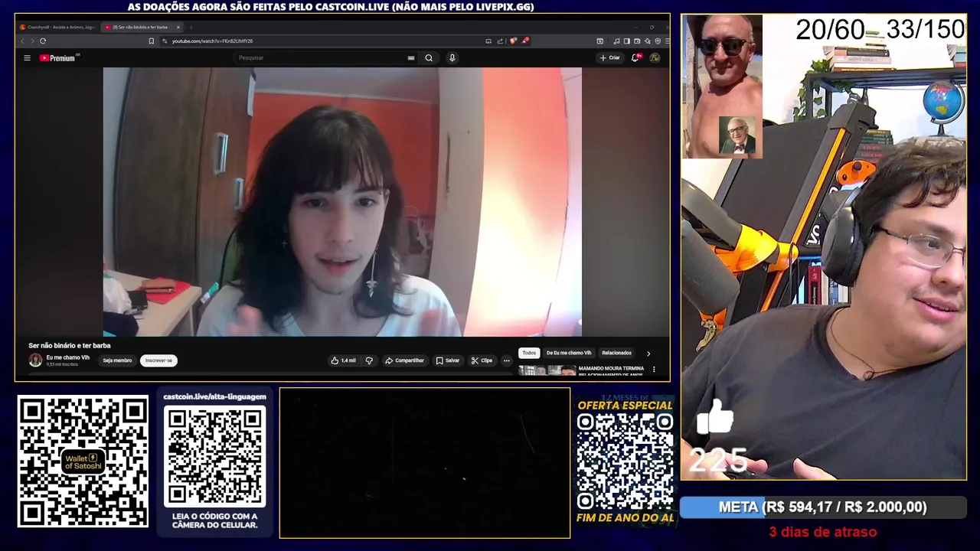Screen dimensions: 980x551
Task: Go back in browser history
Action: click(x=22, y=41)
